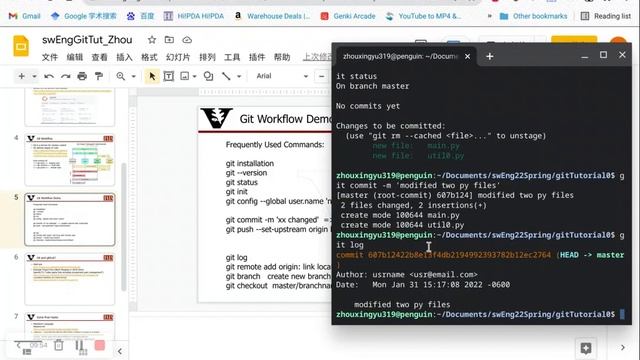640x360 pixels.
Task: Check the cloud save status icon
Action: point(187,40)
